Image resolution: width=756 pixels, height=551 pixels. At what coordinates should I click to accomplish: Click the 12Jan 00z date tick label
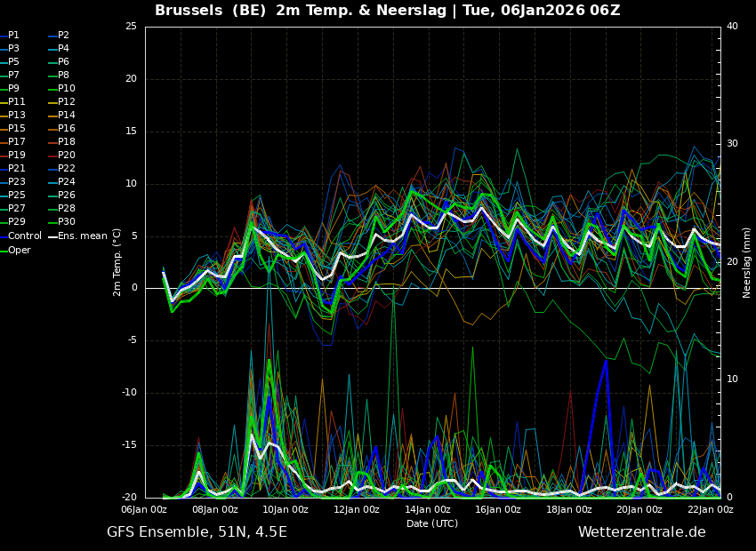tap(357, 509)
